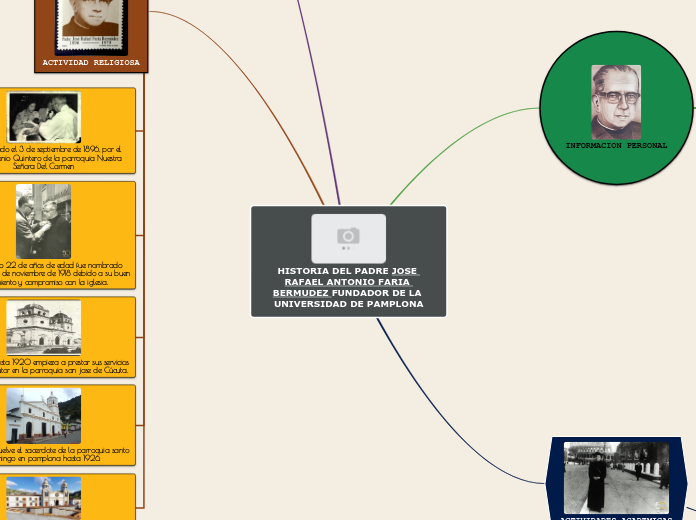Select text about 22 de años de edad

coord(65,274)
